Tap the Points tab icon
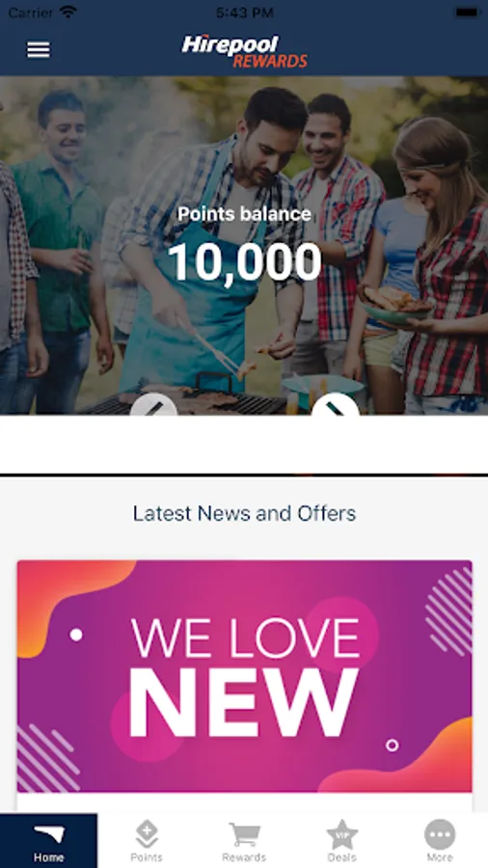Image resolution: width=488 pixels, height=868 pixels. click(147, 835)
